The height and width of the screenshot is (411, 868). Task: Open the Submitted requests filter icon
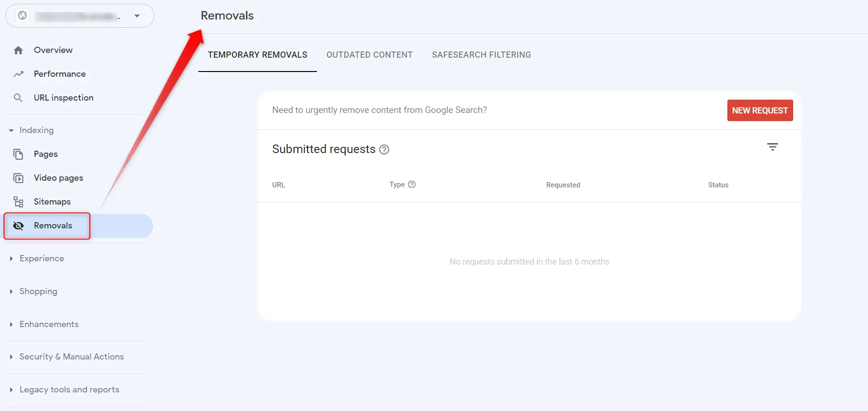[773, 147]
